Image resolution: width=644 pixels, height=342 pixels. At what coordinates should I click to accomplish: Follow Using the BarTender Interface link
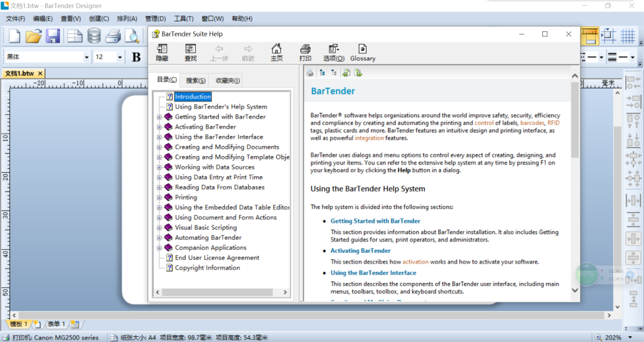(373, 272)
